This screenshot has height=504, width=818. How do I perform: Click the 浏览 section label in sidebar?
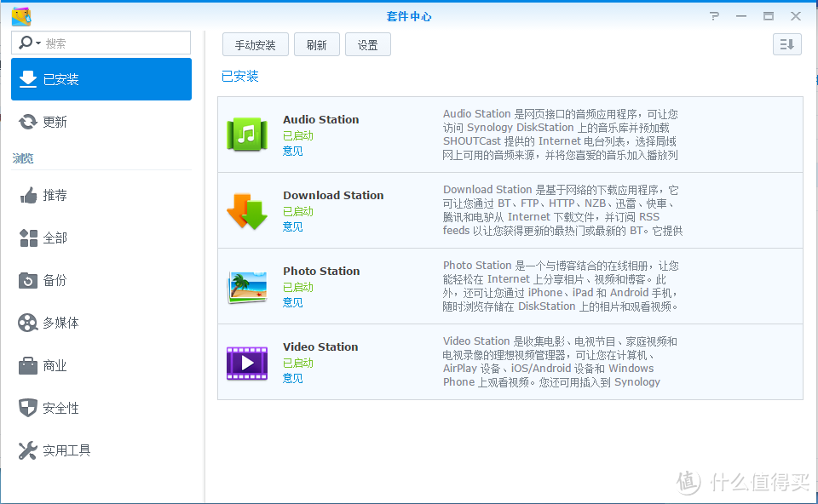[23, 158]
